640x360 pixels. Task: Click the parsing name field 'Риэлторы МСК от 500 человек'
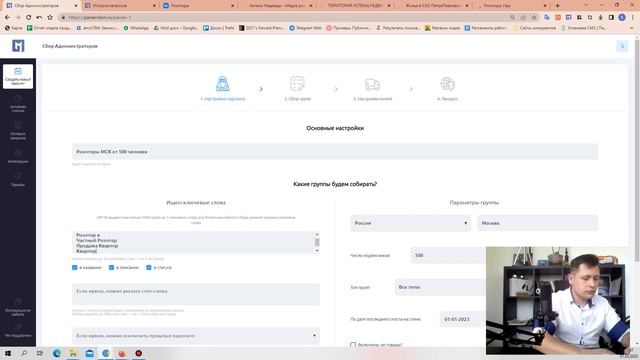point(335,152)
